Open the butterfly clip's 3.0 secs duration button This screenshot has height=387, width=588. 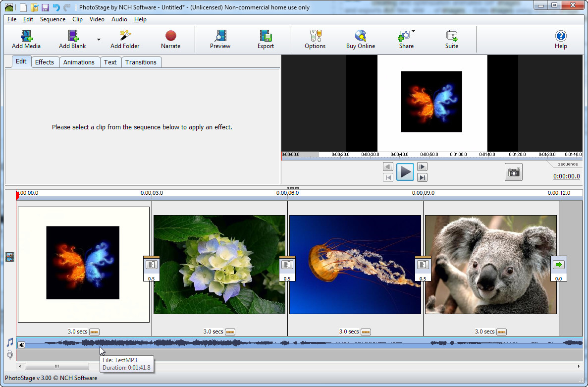[x=94, y=332]
